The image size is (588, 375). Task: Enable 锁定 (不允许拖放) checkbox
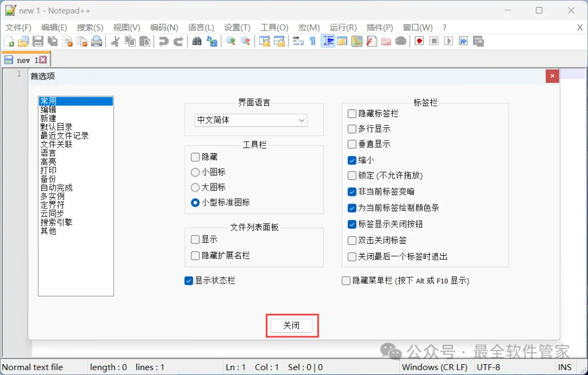352,175
